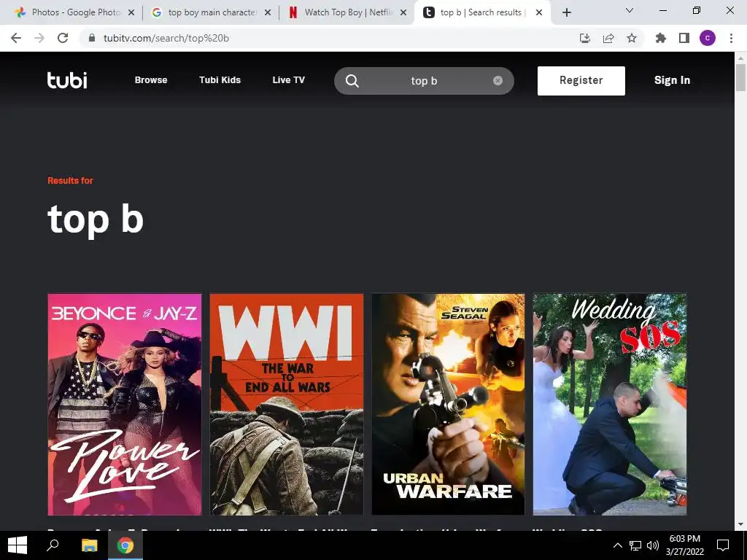Close the top boy Google search tab
This screenshot has width=747, height=560.
tap(268, 13)
